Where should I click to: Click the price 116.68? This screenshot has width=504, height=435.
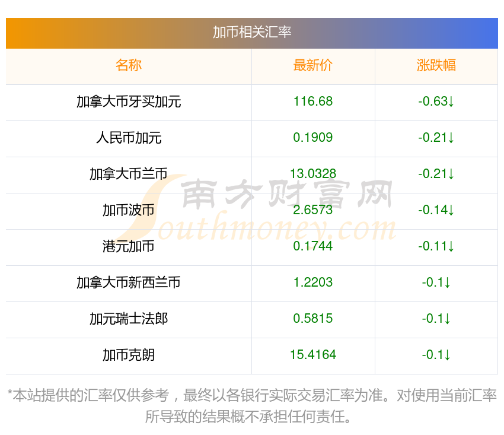click(312, 101)
